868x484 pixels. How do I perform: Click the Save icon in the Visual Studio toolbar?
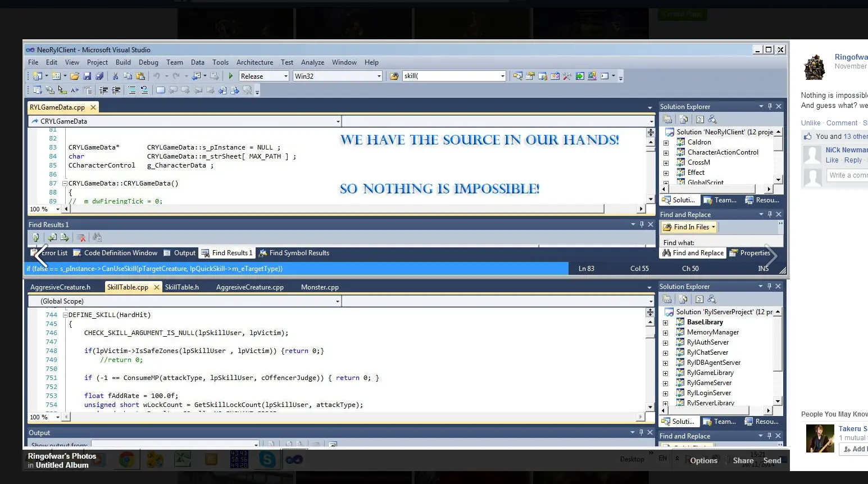pyautogui.click(x=87, y=76)
